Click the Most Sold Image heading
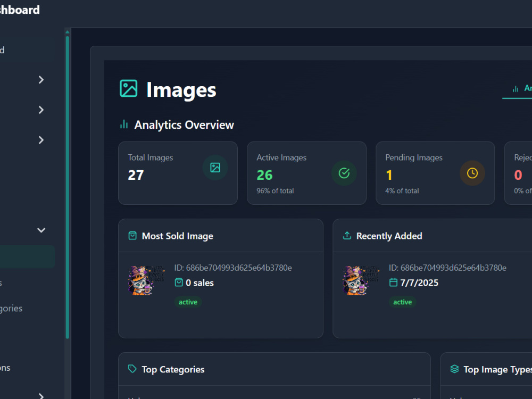Image resolution: width=532 pixels, height=399 pixels. click(178, 236)
